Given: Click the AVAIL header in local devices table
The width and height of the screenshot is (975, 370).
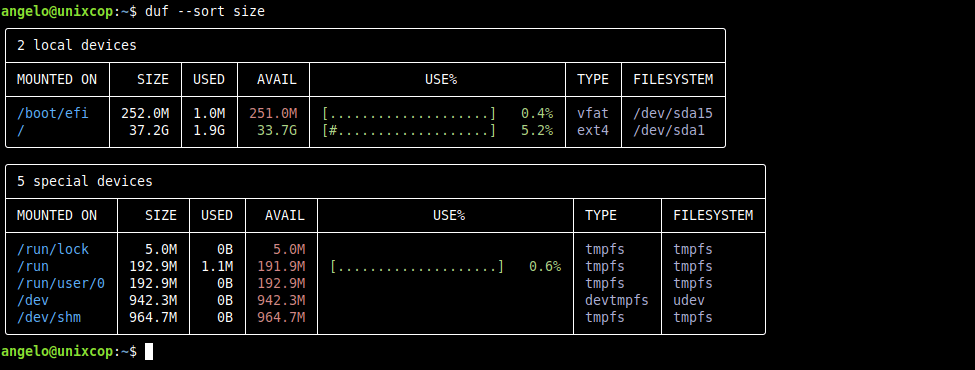Looking at the screenshot, I should pos(277,80).
